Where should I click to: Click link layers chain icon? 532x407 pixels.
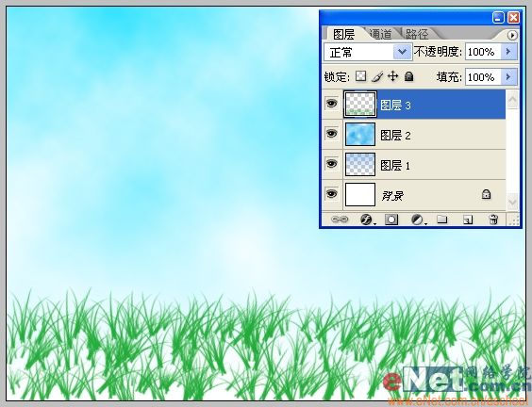click(340, 220)
